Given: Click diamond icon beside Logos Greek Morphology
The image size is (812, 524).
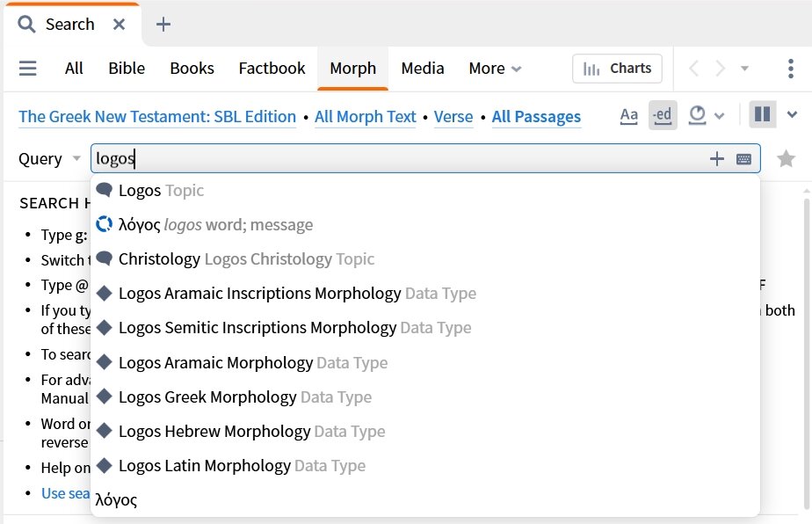Looking at the screenshot, I should pyautogui.click(x=104, y=397).
